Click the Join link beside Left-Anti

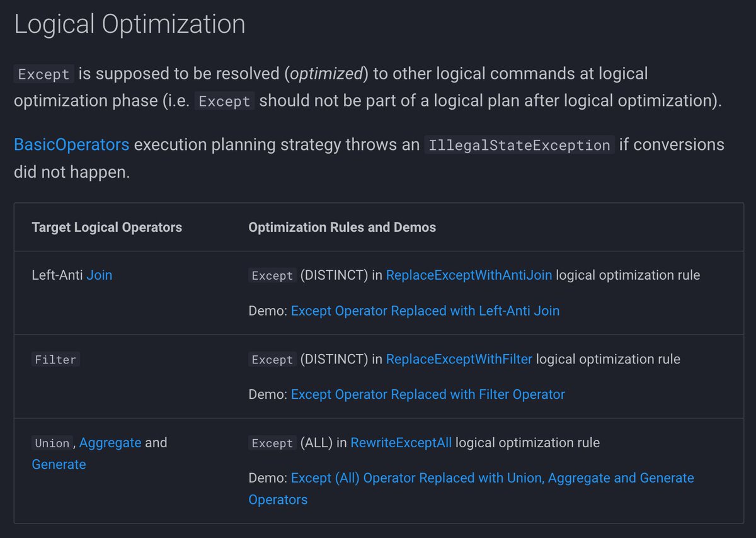tap(99, 275)
